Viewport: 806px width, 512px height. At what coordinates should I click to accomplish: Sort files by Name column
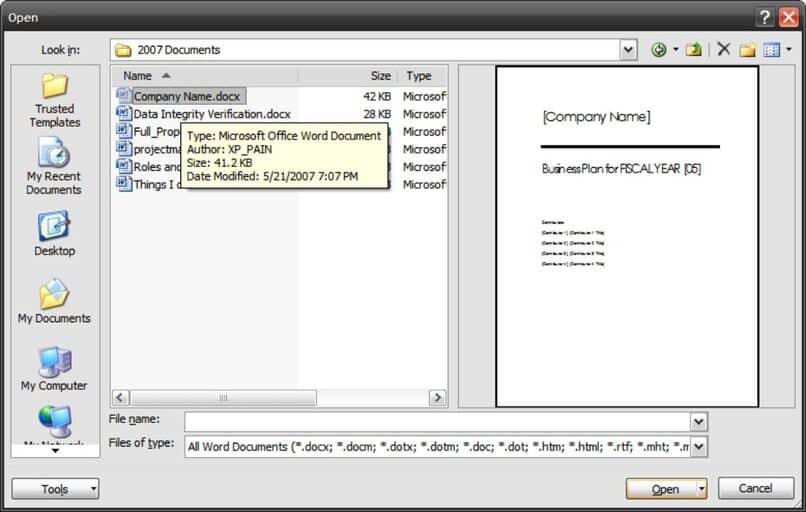pos(205,76)
